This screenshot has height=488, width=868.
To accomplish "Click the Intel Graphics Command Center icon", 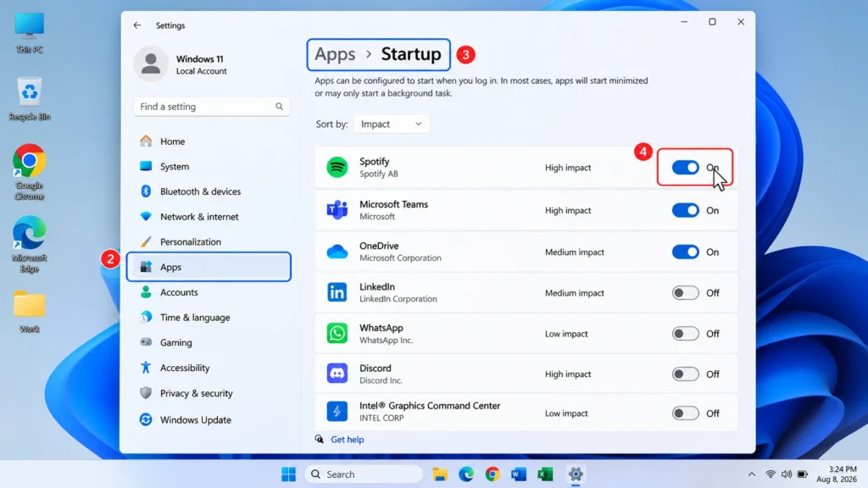I will click(337, 411).
